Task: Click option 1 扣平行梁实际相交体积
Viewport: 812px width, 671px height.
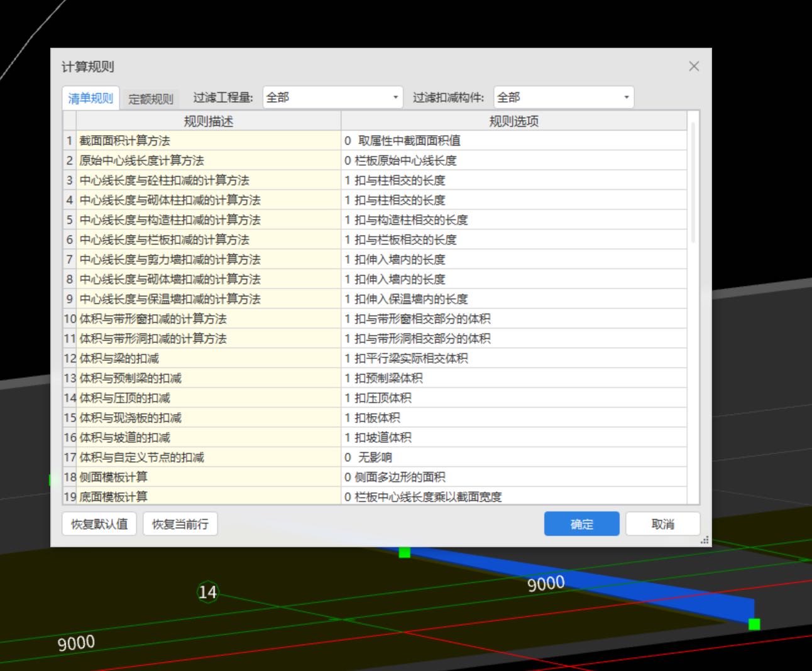Action: click(x=514, y=358)
